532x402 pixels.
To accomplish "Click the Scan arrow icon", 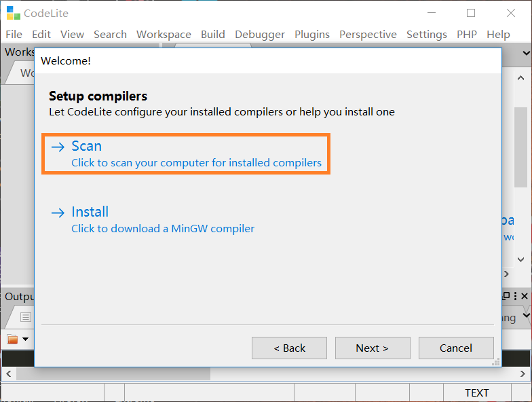I will click(58, 147).
